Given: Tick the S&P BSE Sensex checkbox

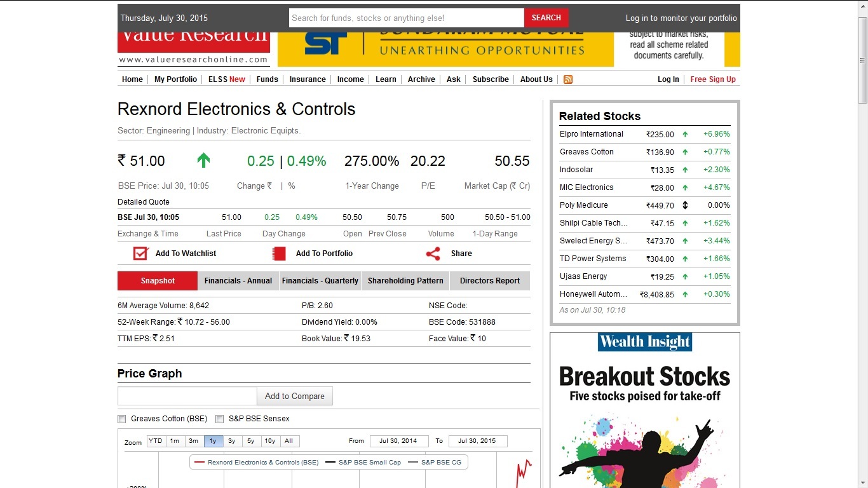Looking at the screenshot, I should 220,419.
